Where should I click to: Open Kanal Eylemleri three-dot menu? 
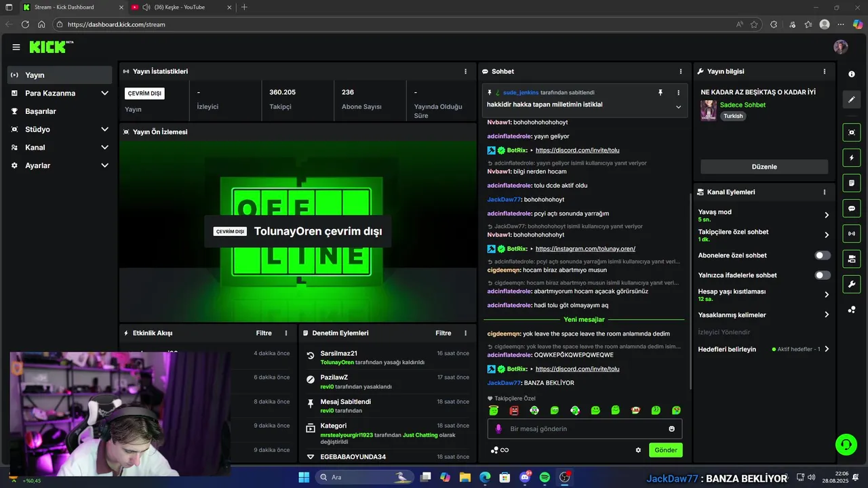pyautogui.click(x=825, y=192)
